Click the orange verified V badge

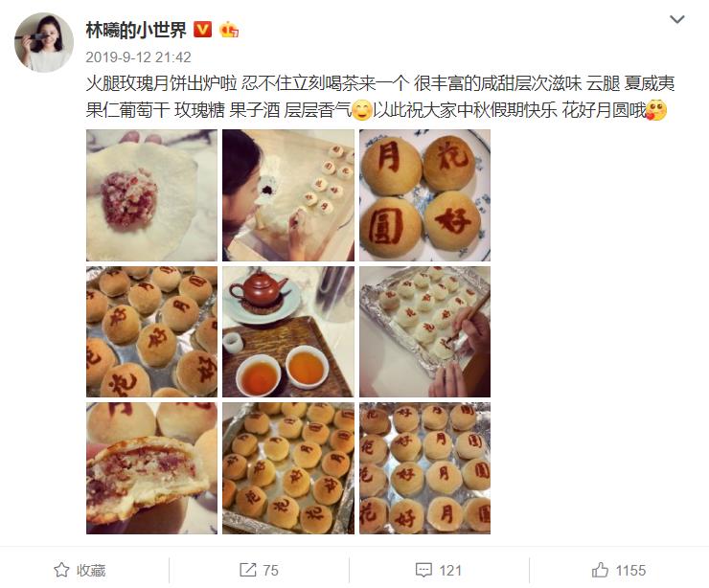(202, 30)
